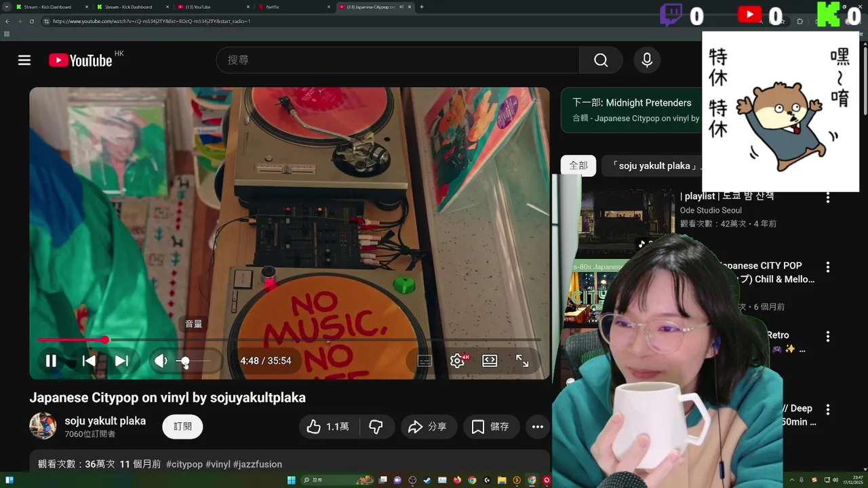
Task: Open the Windows Start menu in taskbar
Action: pyautogui.click(x=291, y=481)
